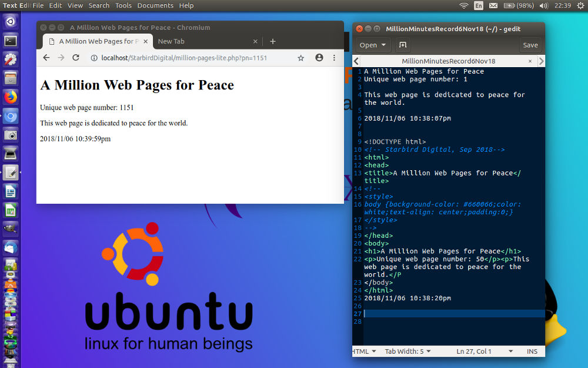The width and height of the screenshot is (588, 368).
Task: Open the screenshot camera app in dock
Action: pyautogui.click(x=11, y=135)
